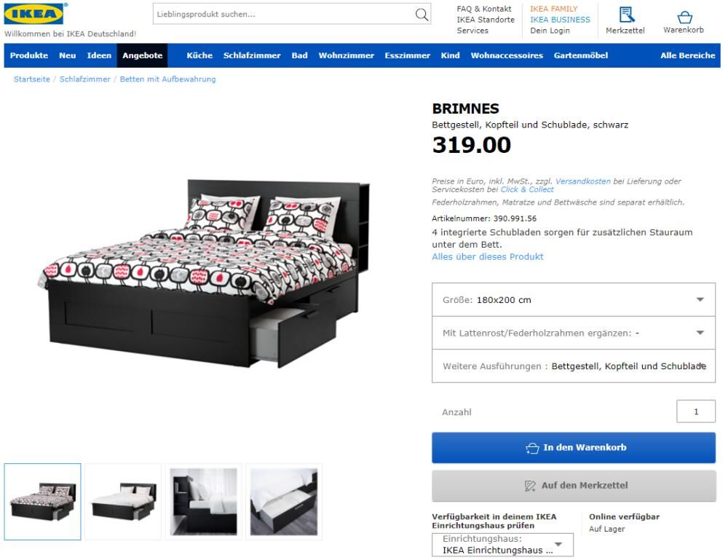
Task: Click the search magnifier icon
Action: tap(421, 14)
